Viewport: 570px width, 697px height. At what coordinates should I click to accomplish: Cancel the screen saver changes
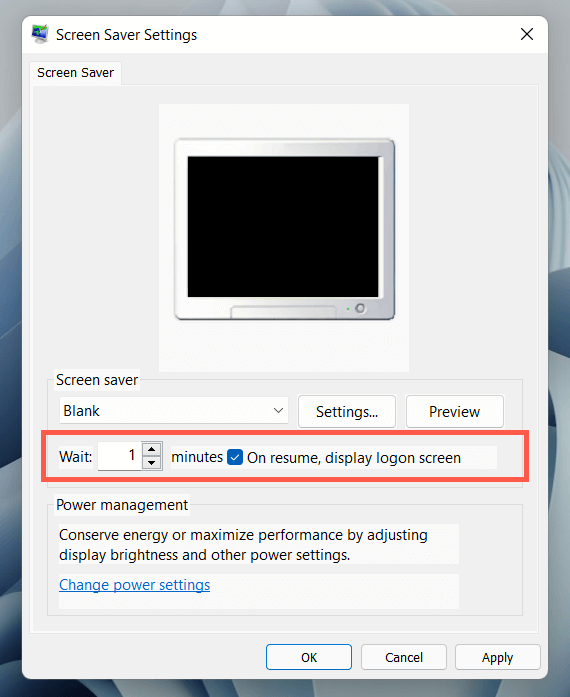[404, 657]
